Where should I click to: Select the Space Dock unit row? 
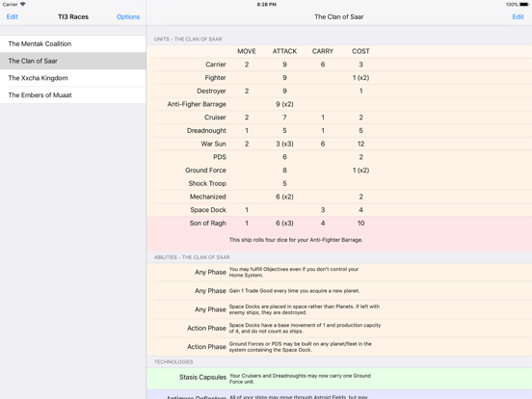pyautogui.click(x=339, y=210)
